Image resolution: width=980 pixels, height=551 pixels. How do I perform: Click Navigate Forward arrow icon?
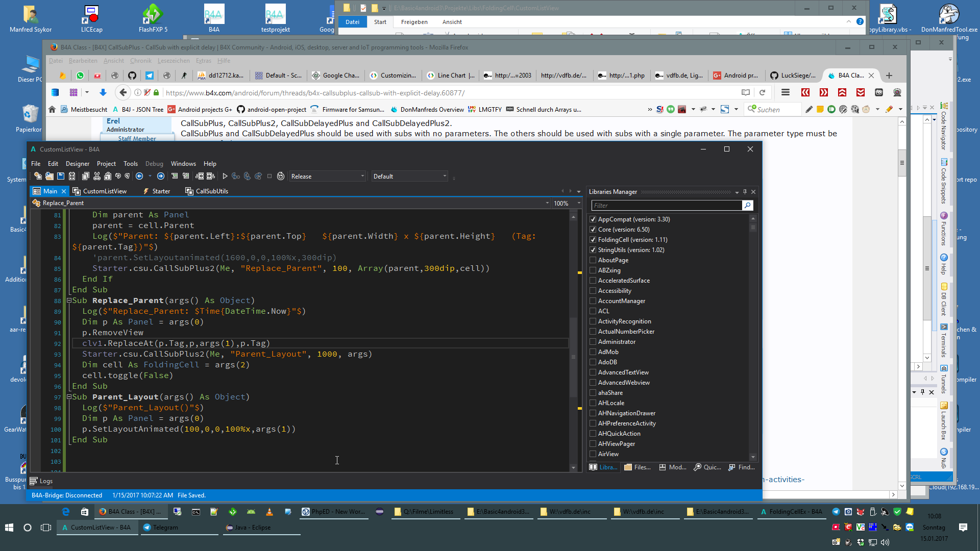tap(161, 177)
